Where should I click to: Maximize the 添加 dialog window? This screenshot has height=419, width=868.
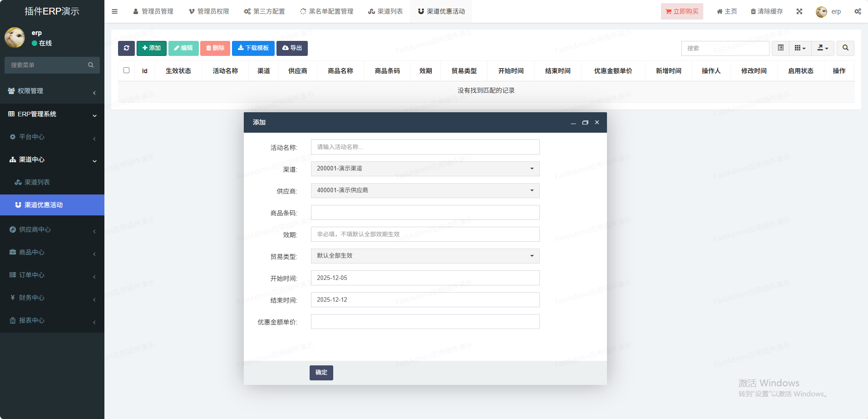click(585, 123)
